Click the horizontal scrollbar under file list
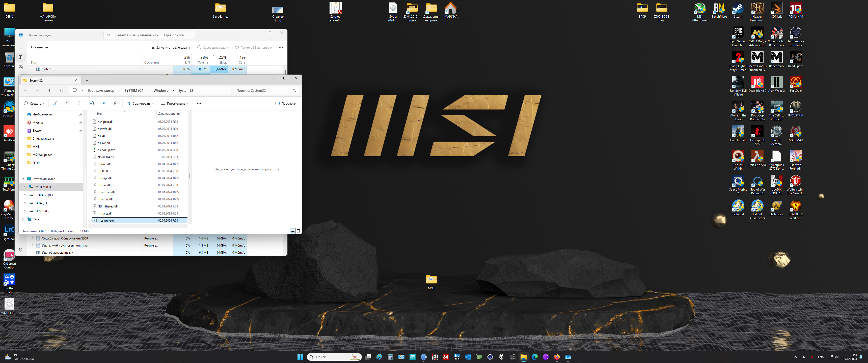 click(121, 226)
